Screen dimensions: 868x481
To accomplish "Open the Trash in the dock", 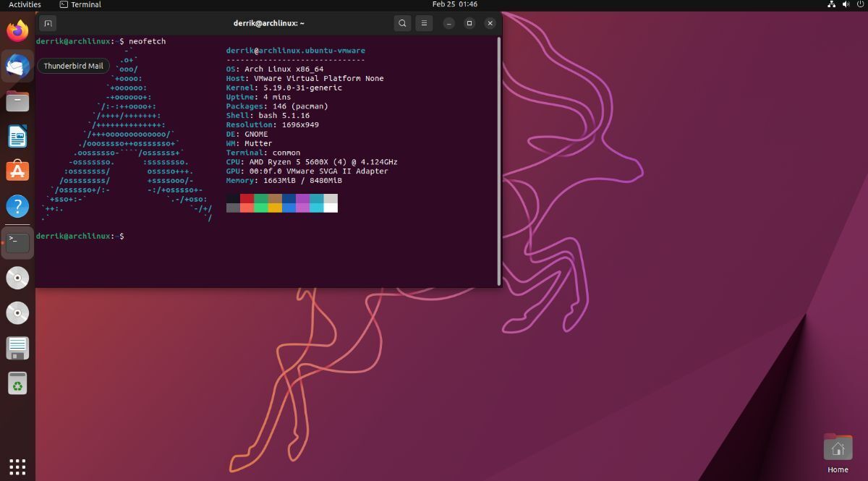I will 17,383.
